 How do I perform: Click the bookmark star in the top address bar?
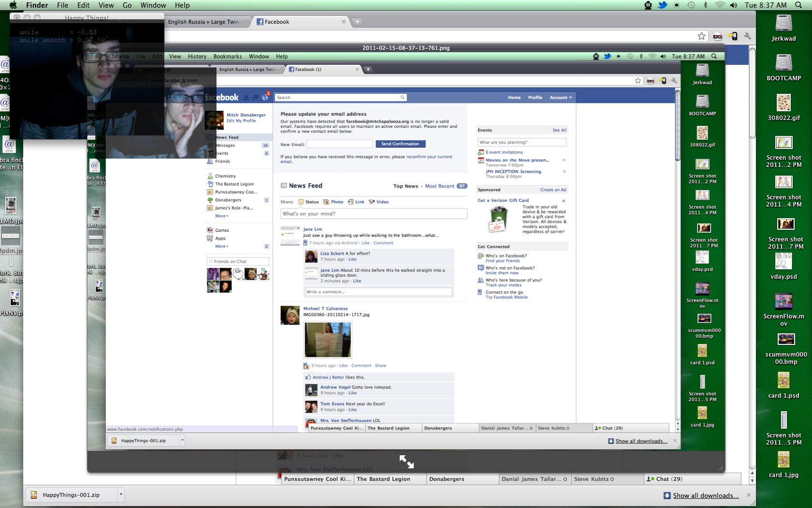[x=701, y=36]
